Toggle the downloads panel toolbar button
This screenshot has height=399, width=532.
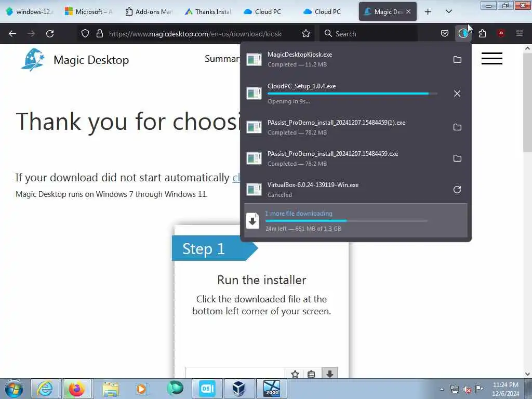tap(463, 33)
